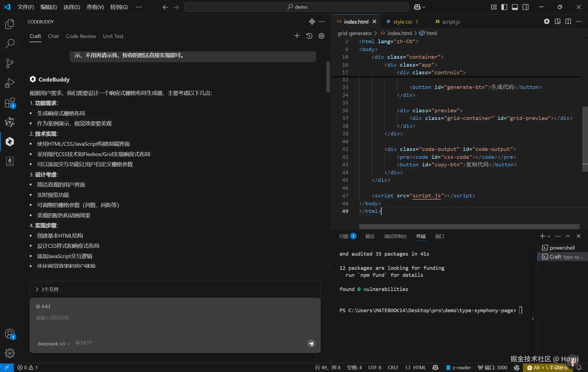Viewport: 588px width, 372px height.
Task: Open the new terminal launch profile dropdown
Action: pos(549,236)
